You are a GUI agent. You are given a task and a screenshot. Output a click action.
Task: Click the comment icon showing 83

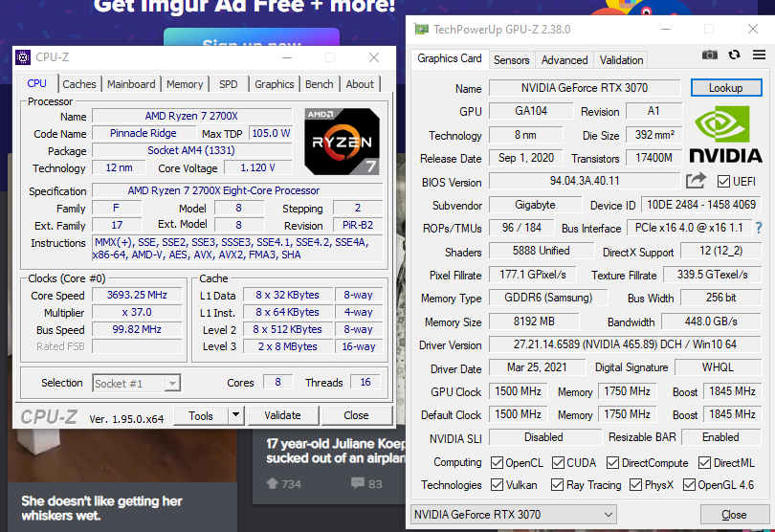[357, 483]
